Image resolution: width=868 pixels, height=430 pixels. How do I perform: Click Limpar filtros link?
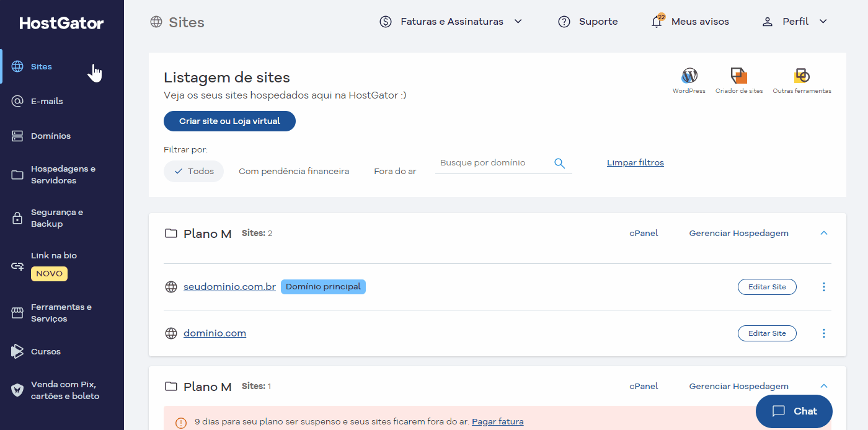point(635,162)
